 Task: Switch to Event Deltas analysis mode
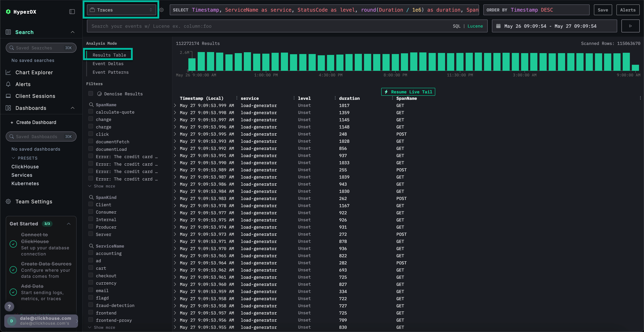108,64
